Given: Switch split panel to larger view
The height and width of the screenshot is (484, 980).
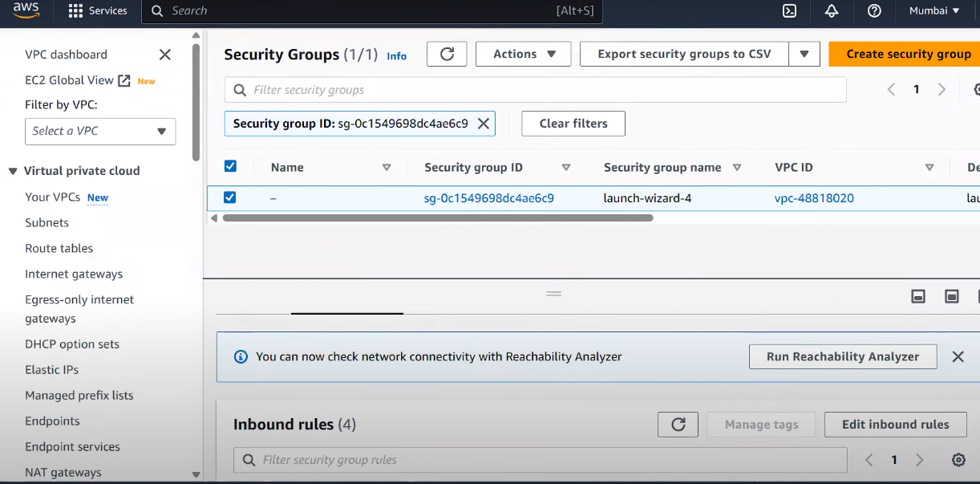Looking at the screenshot, I should click(x=952, y=296).
